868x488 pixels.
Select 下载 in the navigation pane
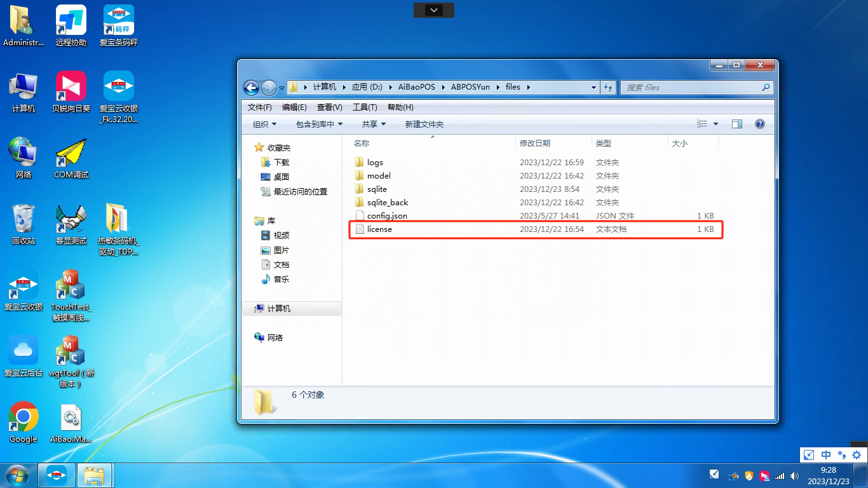point(275,163)
